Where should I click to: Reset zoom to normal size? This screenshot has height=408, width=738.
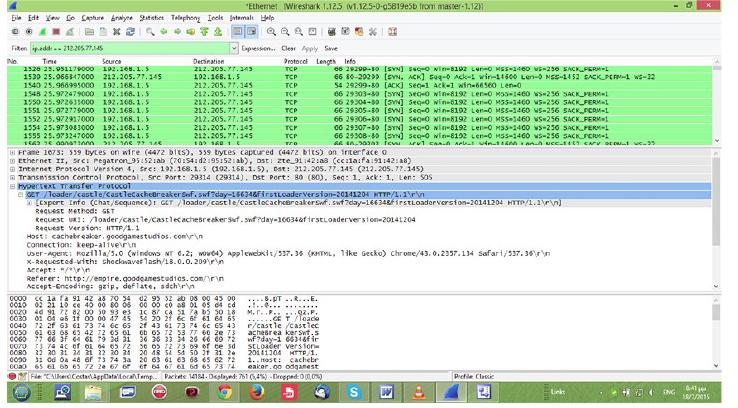pos(298,32)
